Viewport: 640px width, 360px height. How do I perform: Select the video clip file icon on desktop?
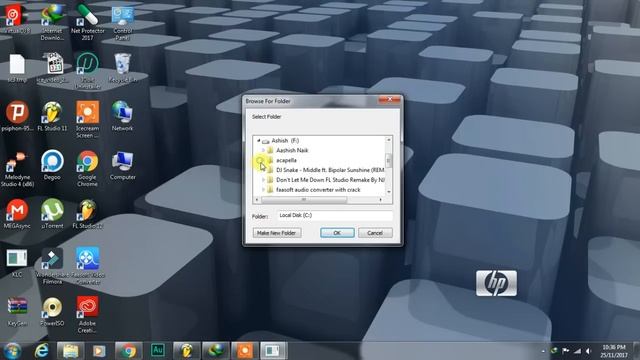[52, 68]
